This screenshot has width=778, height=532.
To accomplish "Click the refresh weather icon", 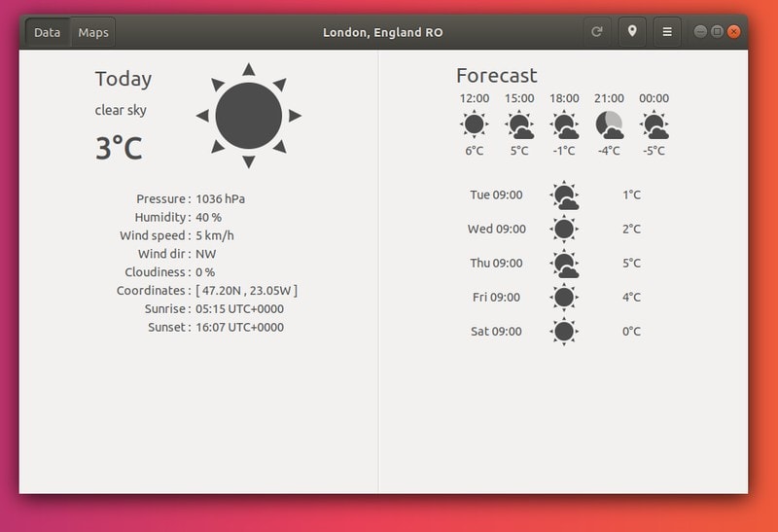I will [x=597, y=32].
